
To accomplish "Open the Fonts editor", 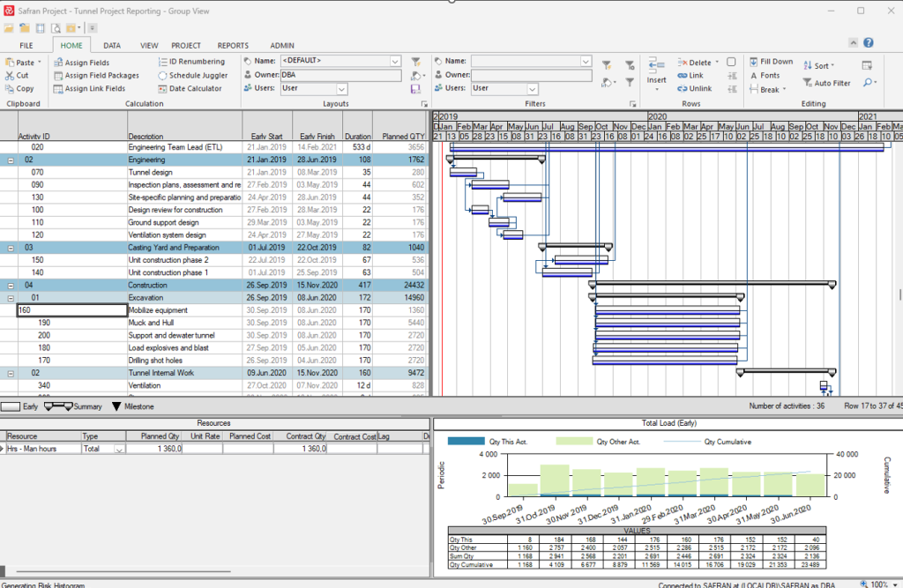I will [765, 76].
